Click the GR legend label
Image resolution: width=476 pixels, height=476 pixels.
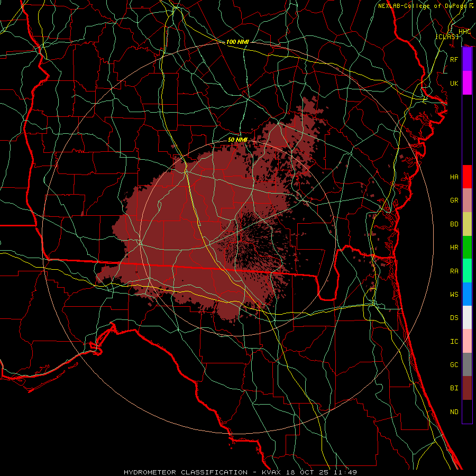[x=454, y=200]
